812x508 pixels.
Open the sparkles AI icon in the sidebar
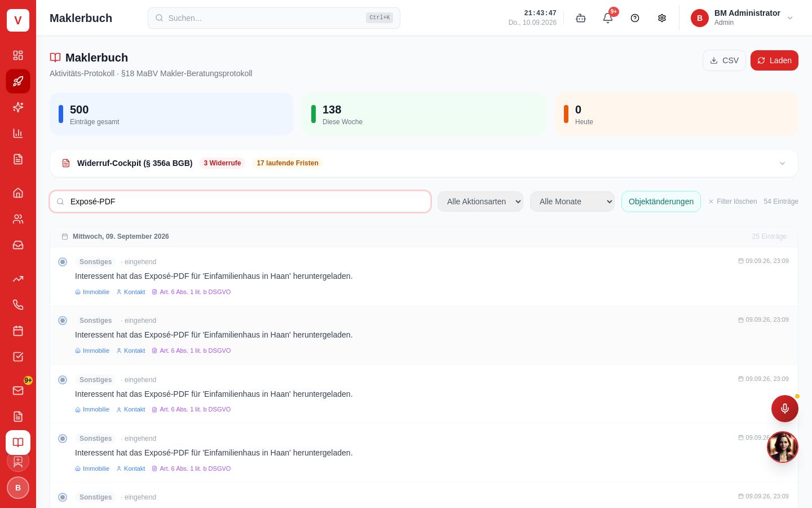[18, 107]
